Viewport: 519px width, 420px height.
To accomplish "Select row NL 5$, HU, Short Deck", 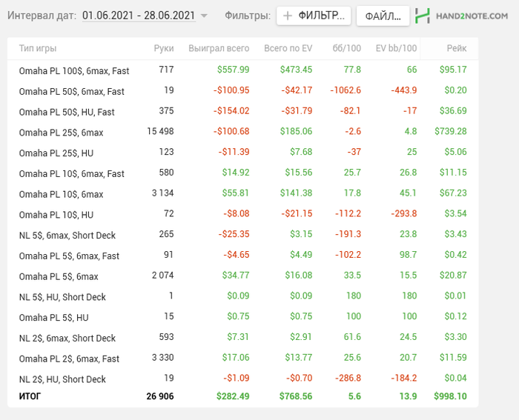I will coord(242,296).
